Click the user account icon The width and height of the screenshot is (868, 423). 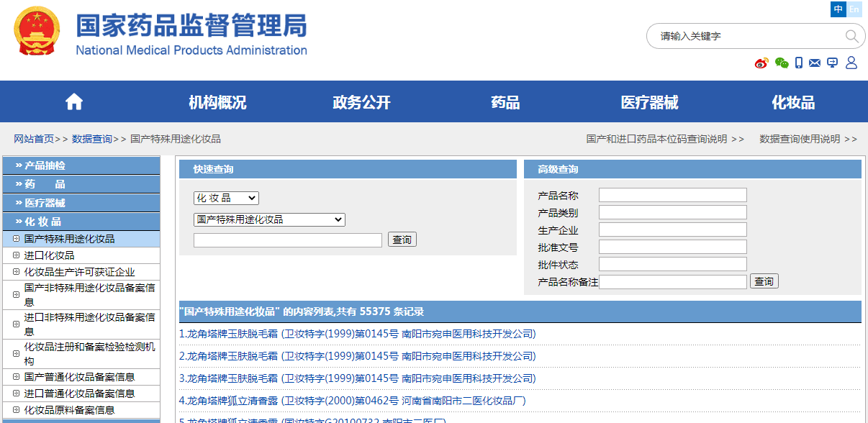851,63
